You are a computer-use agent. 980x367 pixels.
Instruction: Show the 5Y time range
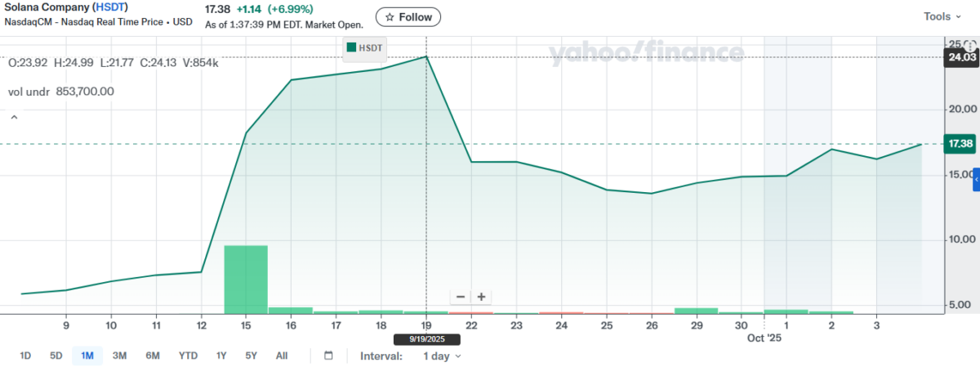point(251,356)
